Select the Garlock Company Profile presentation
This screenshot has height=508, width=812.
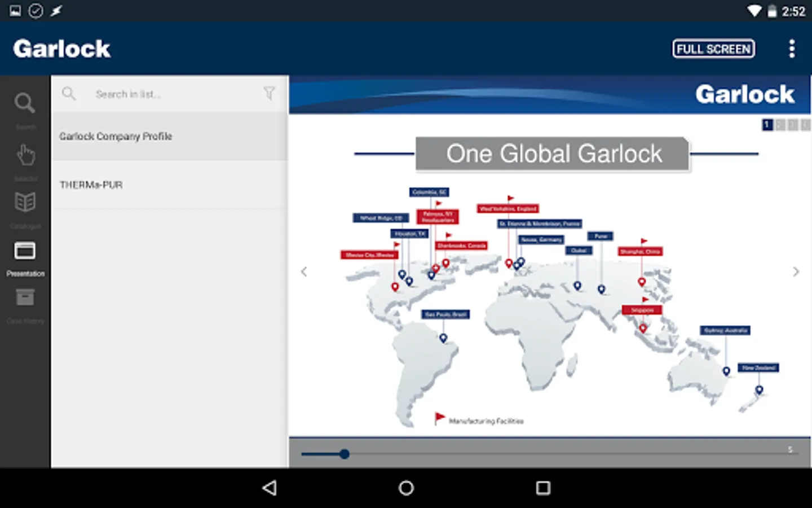169,136
